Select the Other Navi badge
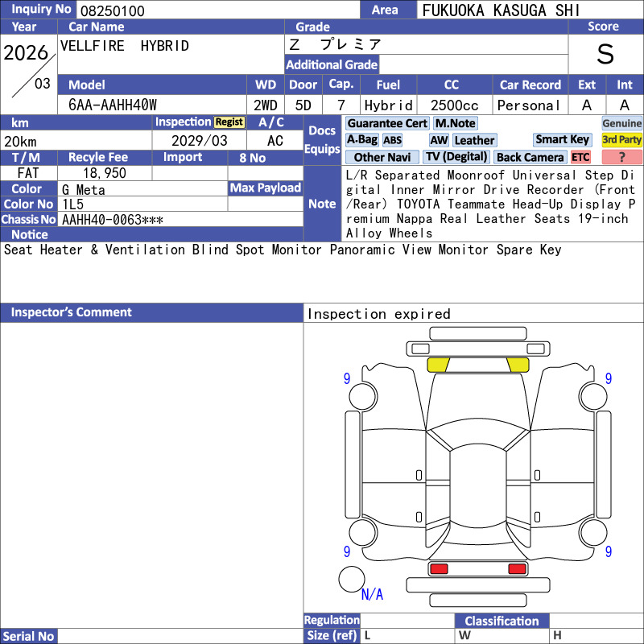 coord(382,157)
